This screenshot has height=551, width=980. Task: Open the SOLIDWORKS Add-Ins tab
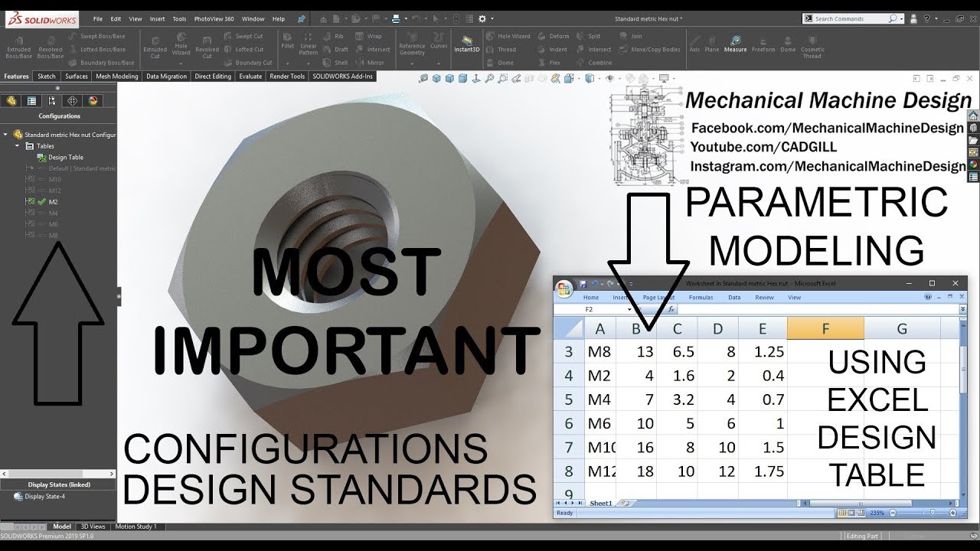pyautogui.click(x=342, y=77)
